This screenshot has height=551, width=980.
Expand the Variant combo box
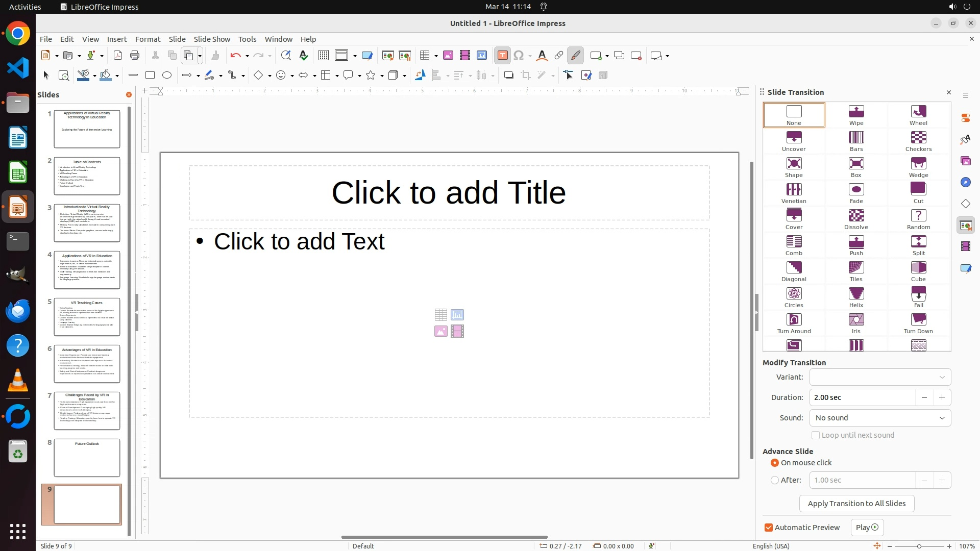click(x=880, y=377)
